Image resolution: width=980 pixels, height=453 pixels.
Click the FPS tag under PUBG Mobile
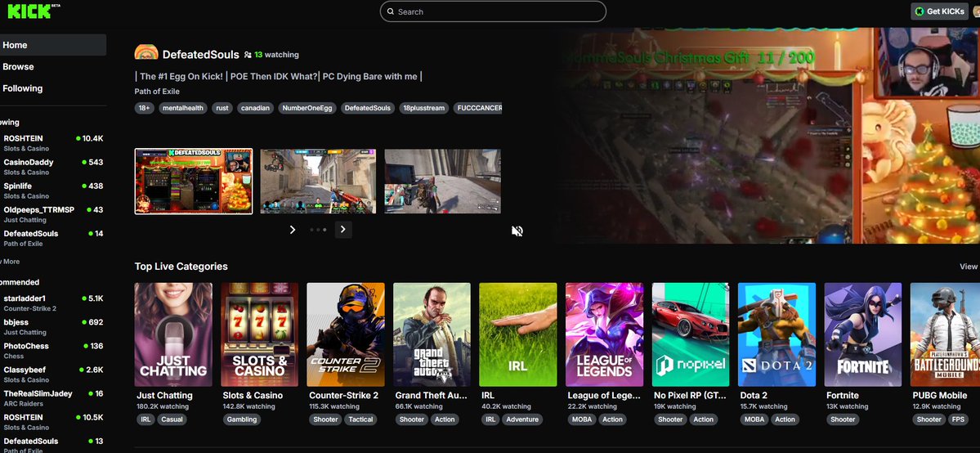[x=957, y=419]
